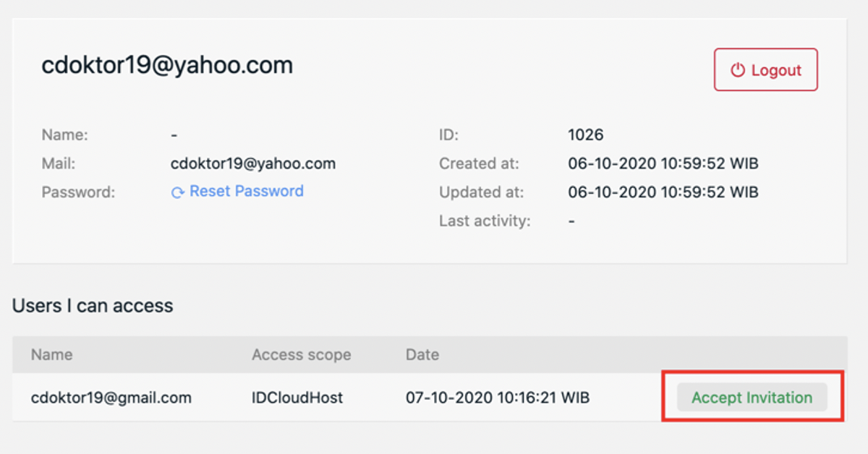Click the Updated at timestamp
This screenshot has height=454, width=868.
[663, 192]
